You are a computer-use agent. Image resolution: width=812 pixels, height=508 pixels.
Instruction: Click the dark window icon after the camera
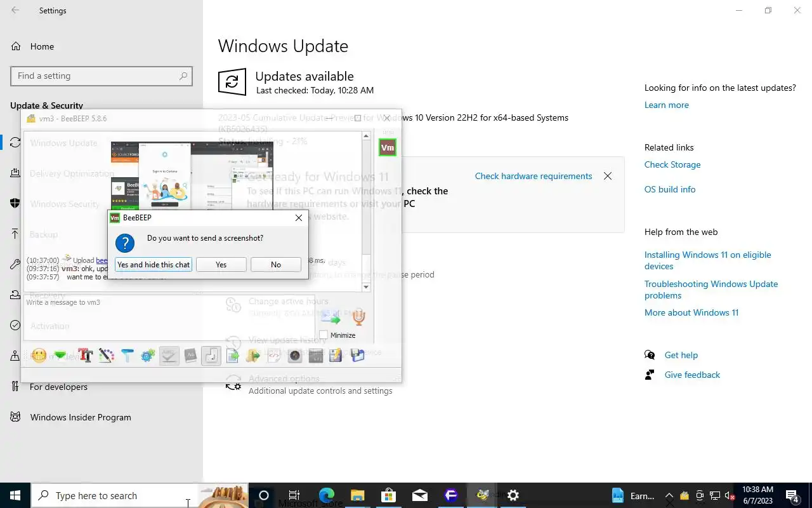click(316, 356)
